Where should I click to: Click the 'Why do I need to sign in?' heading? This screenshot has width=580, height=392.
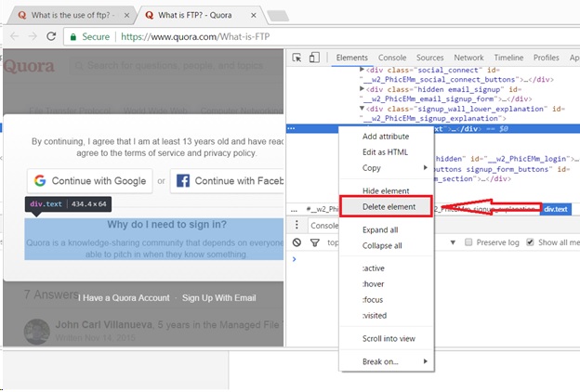click(x=166, y=225)
